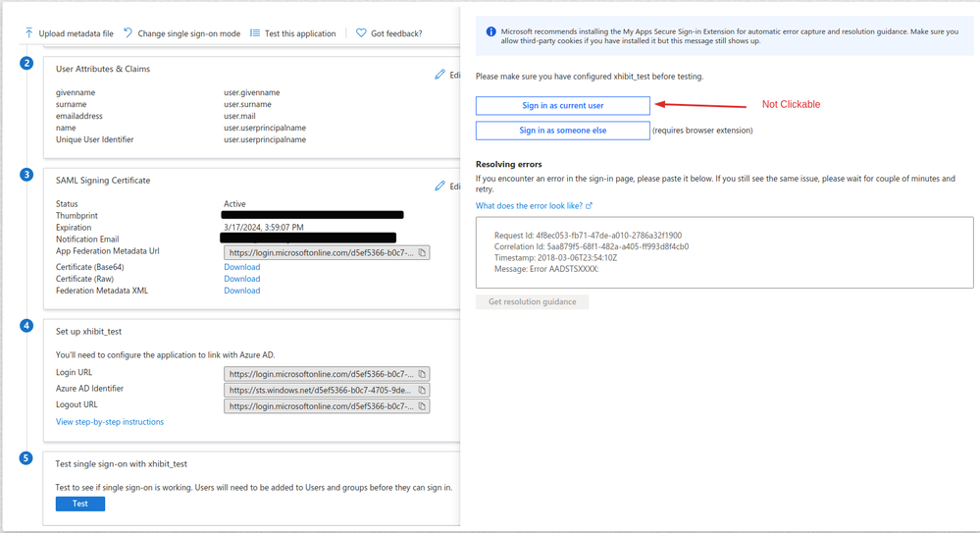The image size is (980, 533).
Task: Click the Resolving errors heading
Action: click(x=509, y=165)
